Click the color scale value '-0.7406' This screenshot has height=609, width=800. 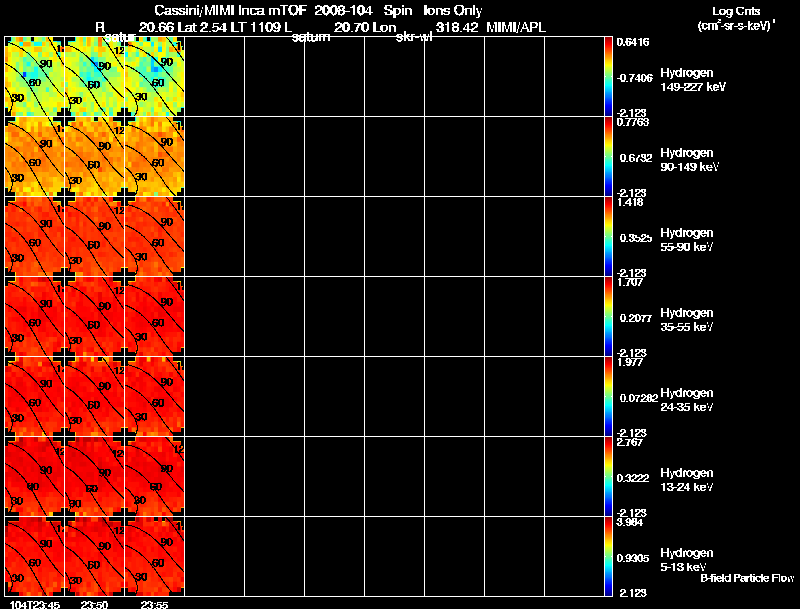point(634,78)
